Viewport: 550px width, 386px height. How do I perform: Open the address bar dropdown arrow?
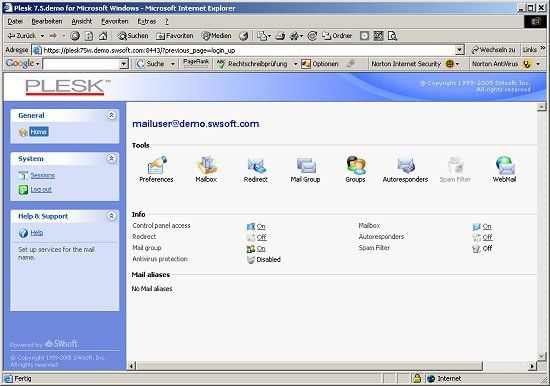click(460, 50)
